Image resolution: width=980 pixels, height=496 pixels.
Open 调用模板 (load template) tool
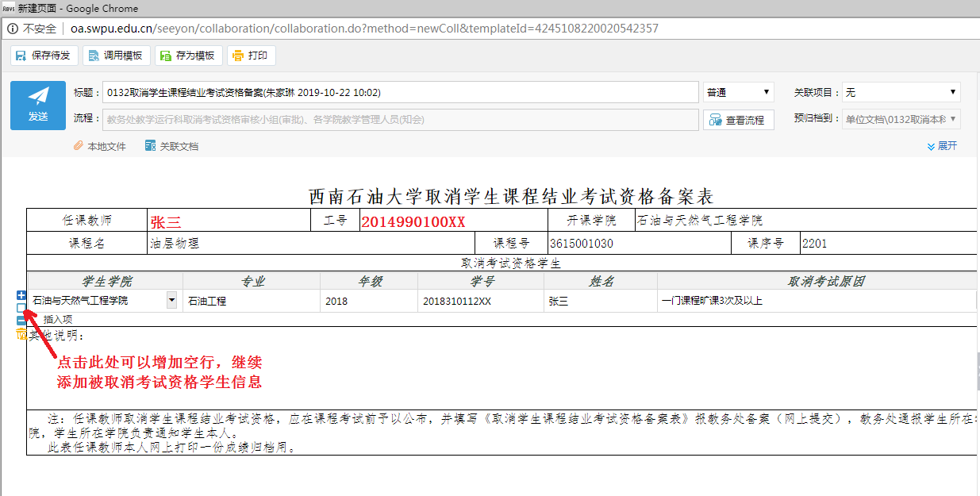[x=116, y=56]
